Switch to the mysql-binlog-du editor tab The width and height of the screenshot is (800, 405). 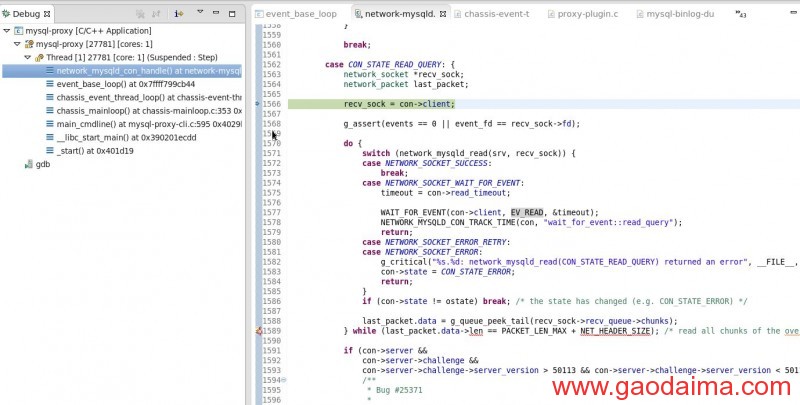tap(676, 14)
